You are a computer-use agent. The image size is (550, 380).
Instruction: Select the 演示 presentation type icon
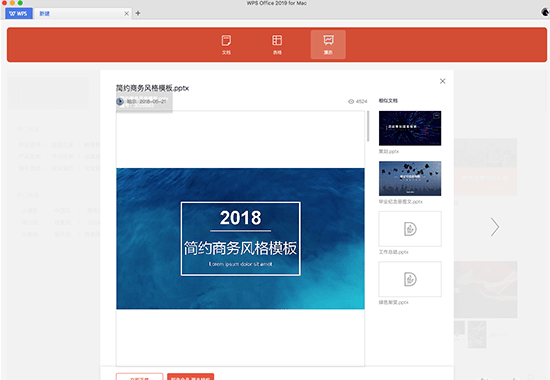pos(328,45)
